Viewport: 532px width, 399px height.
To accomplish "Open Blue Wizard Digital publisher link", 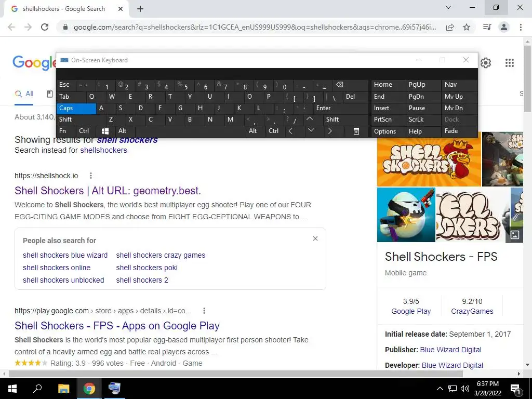I will [x=450, y=350].
